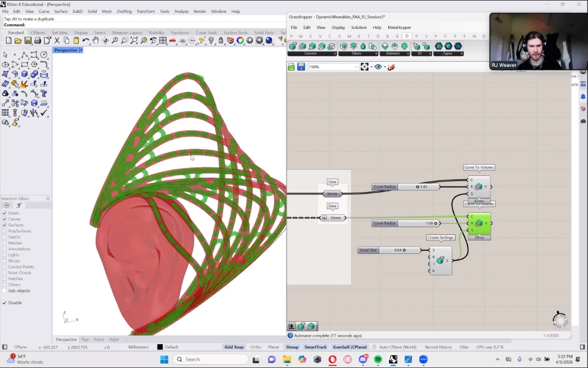Click the Grasshopper zoom extents icon
This screenshot has height=368, width=588.
click(365, 67)
